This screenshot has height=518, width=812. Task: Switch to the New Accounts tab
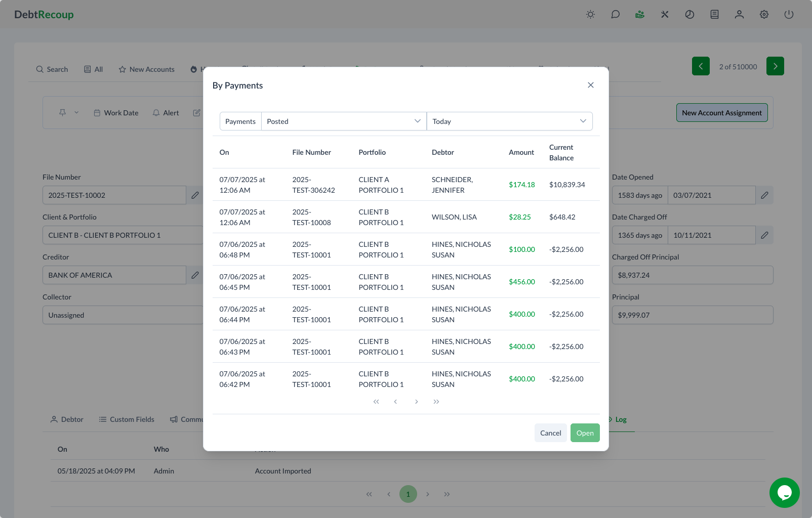coord(147,69)
